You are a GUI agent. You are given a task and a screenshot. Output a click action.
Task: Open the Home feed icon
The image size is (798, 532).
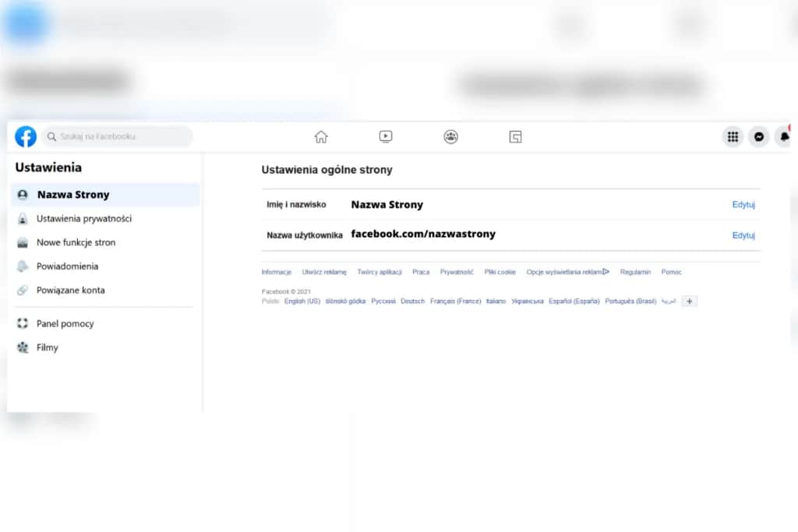(321, 136)
